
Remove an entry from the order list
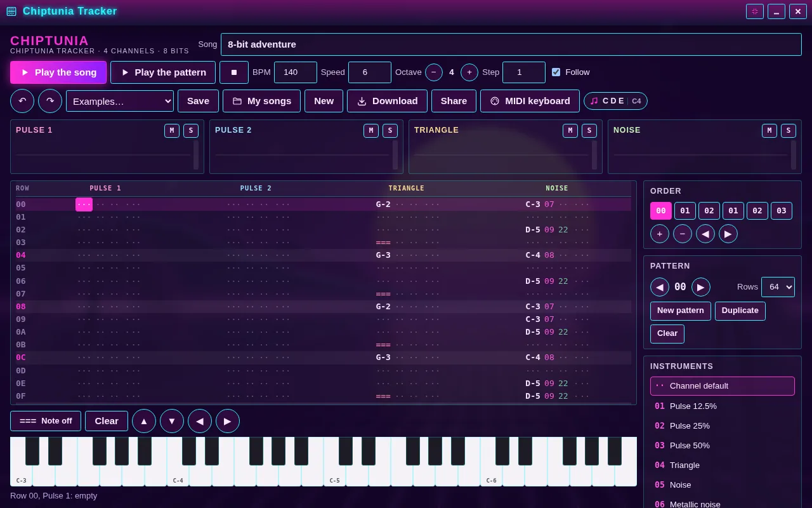tap(683, 234)
